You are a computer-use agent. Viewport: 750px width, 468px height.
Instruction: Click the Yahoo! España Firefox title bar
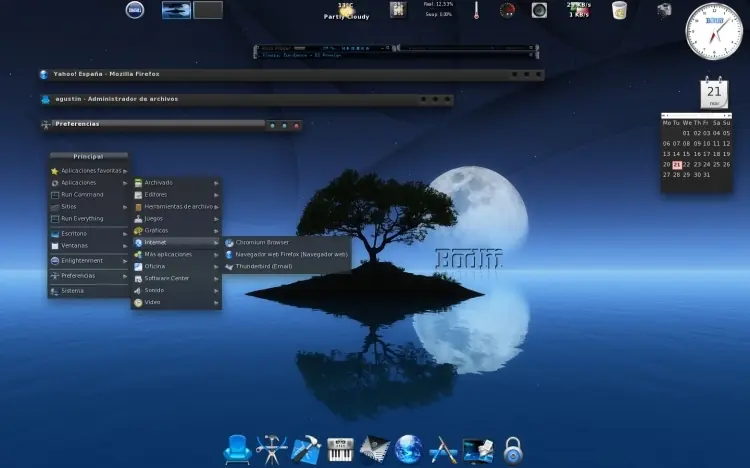[x=291, y=74]
